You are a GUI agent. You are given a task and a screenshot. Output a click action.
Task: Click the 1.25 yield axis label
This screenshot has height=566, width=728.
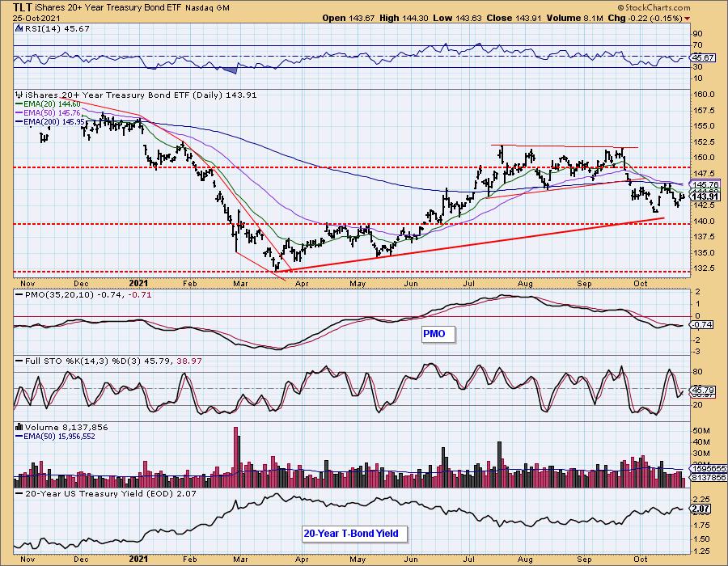pyautogui.click(x=701, y=551)
